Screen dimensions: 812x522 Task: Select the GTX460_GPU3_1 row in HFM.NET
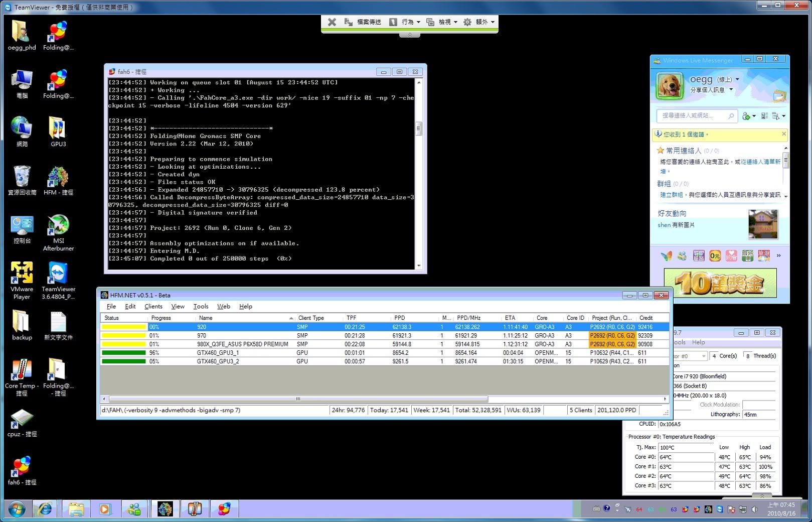pyautogui.click(x=384, y=353)
